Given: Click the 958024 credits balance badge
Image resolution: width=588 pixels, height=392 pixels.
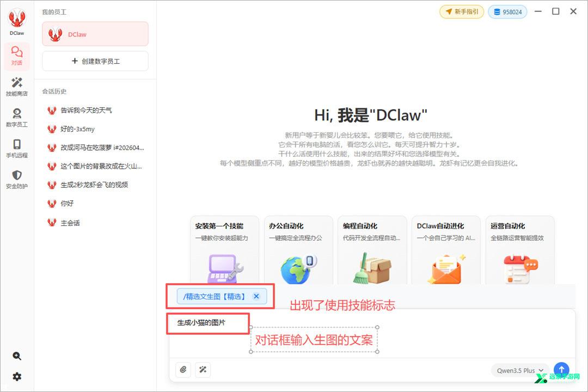Looking at the screenshot, I should 508,11.
